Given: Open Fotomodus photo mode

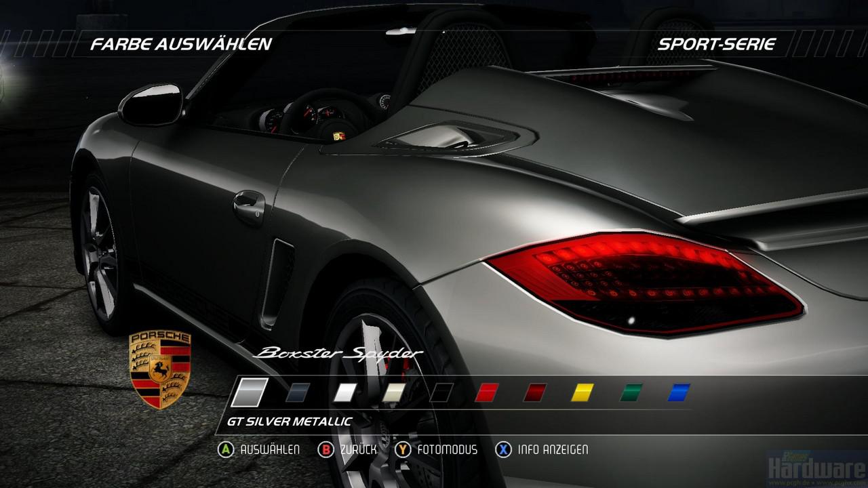Looking at the screenshot, I should pos(448,449).
